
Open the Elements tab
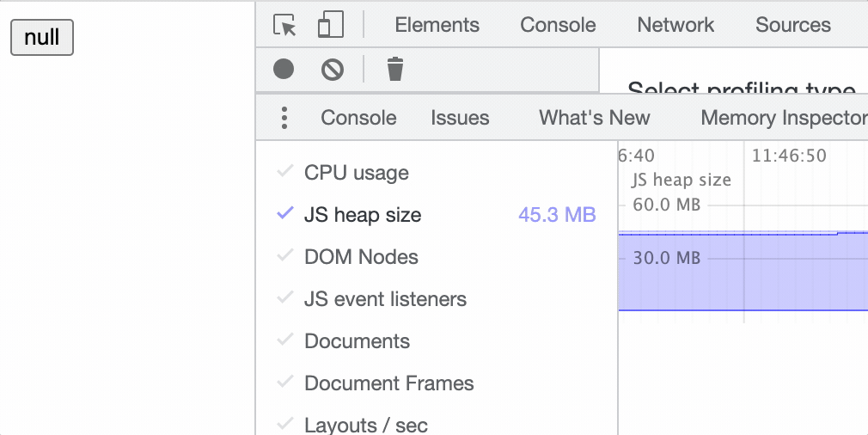click(x=437, y=25)
